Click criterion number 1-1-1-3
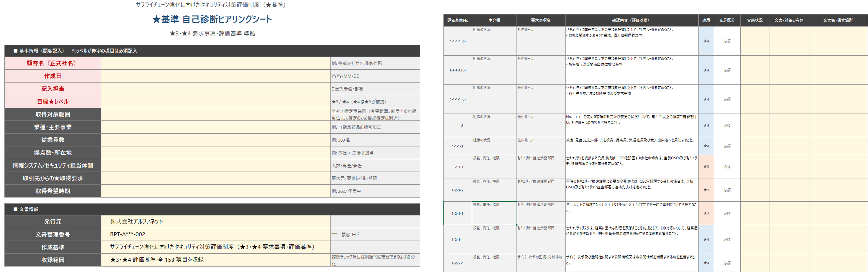868x272 pixels. (x=458, y=146)
